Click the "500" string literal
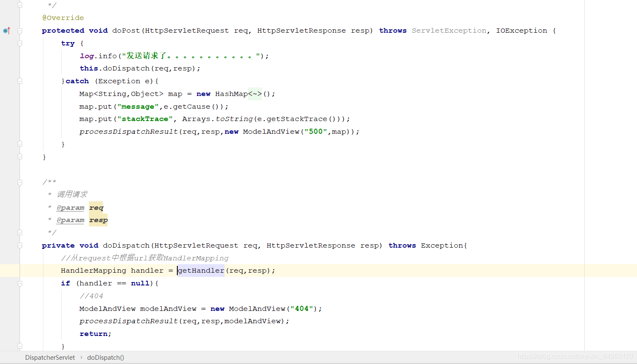Screen dimensions: 637x364 coord(316,132)
